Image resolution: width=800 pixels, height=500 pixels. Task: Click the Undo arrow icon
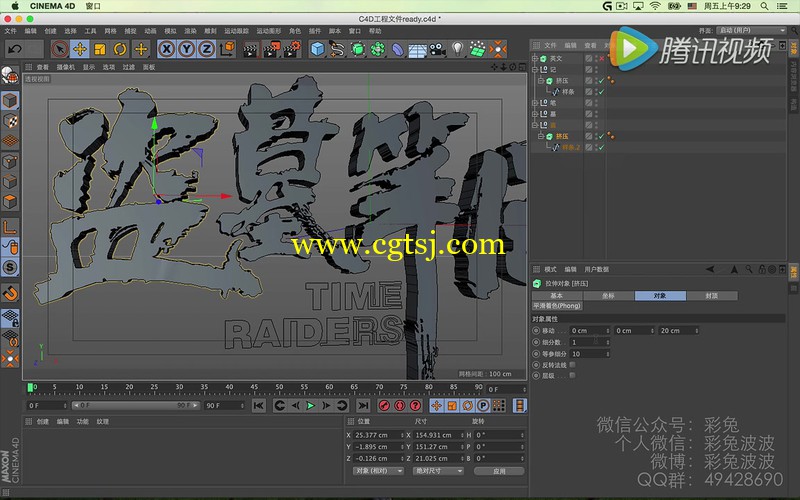point(15,49)
